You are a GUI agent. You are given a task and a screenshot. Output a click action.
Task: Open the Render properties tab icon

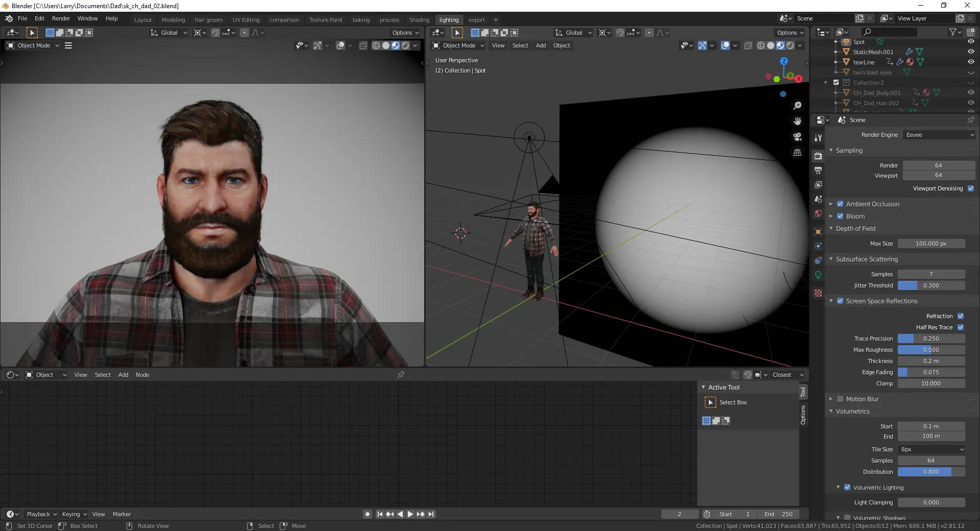(x=818, y=156)
